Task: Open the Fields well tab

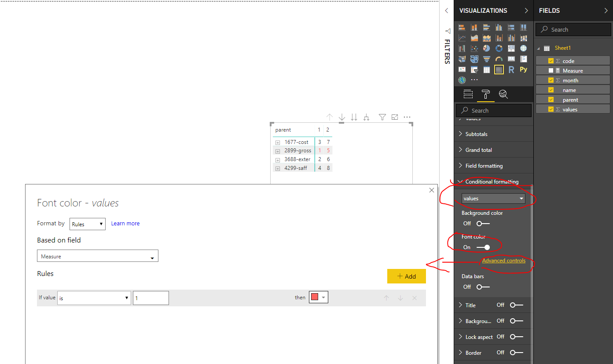Action: [468, 94]
